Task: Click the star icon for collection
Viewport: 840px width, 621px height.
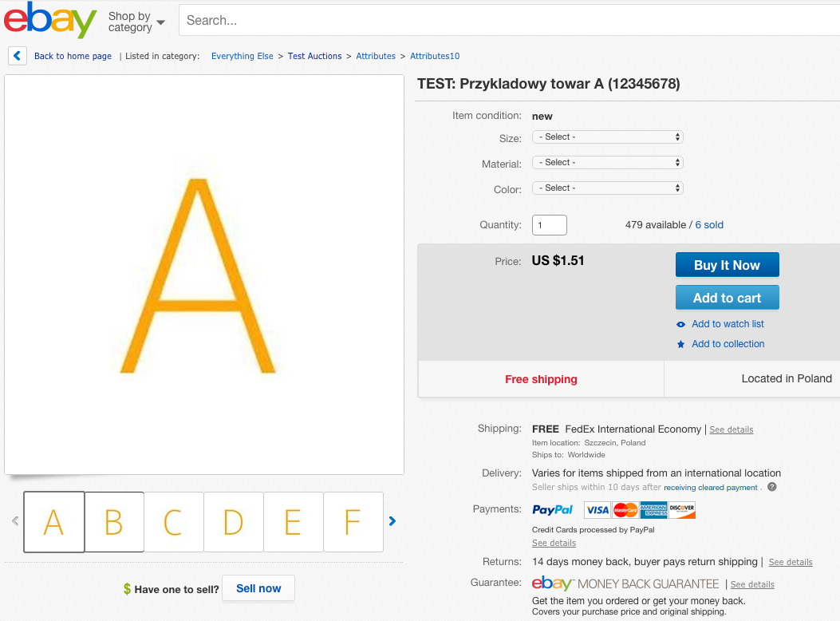Action: 681,344
